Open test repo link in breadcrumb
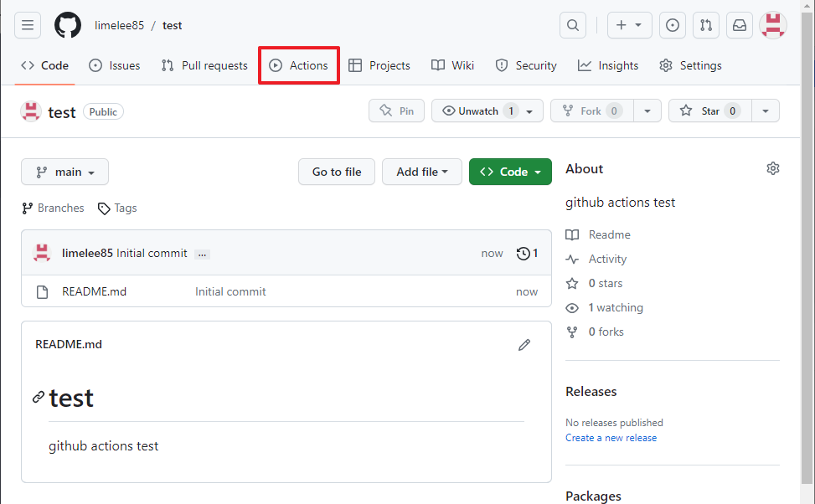815x504 pixels. 172,25
